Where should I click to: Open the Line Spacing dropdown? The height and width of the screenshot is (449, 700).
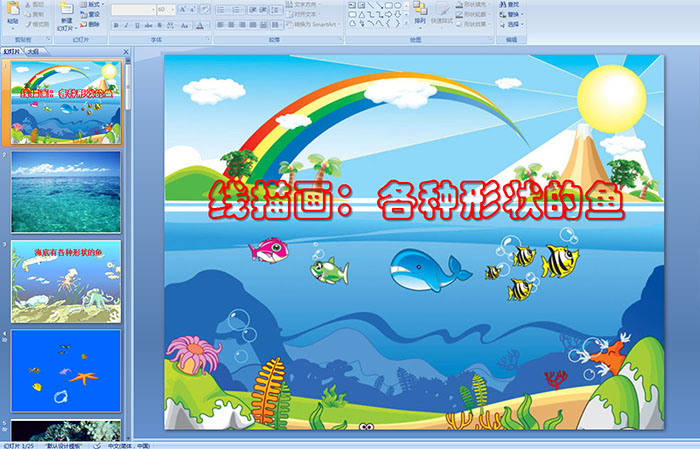[x=276, y=9]
